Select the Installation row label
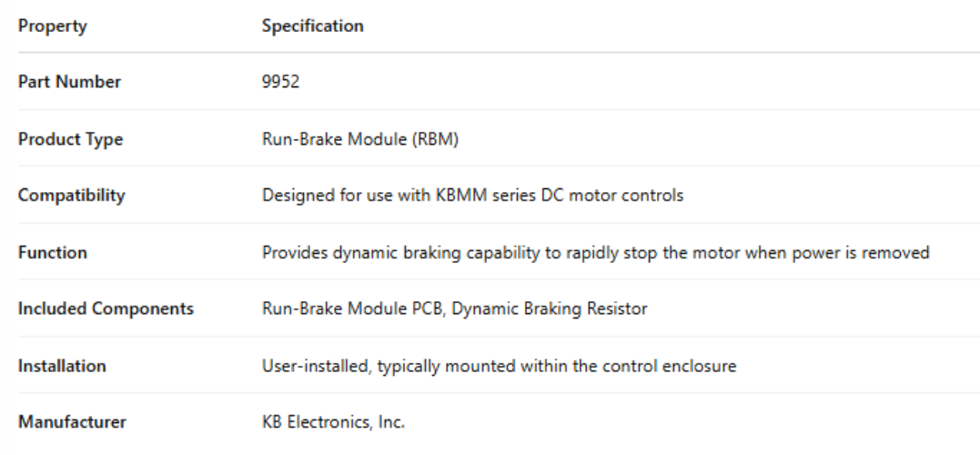Viewport: 980px width, 455px height. click(x=62, y=366)
